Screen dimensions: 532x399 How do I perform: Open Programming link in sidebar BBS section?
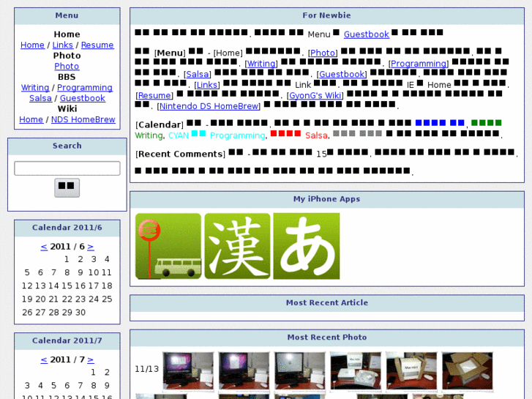pyautogui.click(x=85, y=88)
